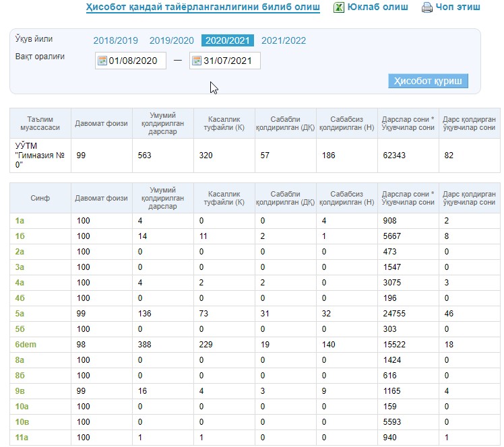Image resolution: width=504 pixels, height=447 pixels.
Task: Click the Чоп этиш print link
Action: tap(458, 7)
